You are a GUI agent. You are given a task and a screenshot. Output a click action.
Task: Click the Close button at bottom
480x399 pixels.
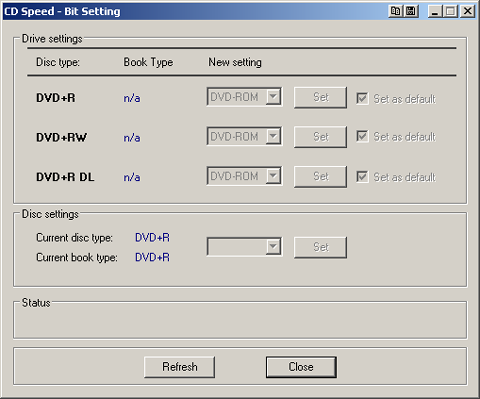click(x=301, y=367)
